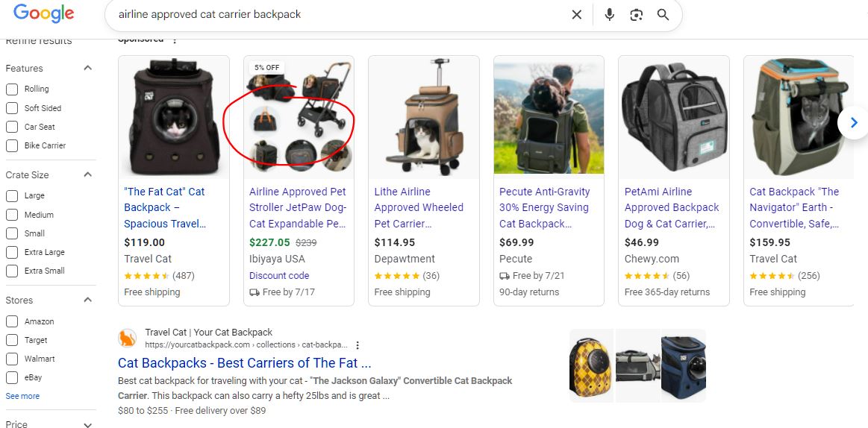Screen dimensions: 868x428
Task: Clear the search box text
Action: (576, 15)
